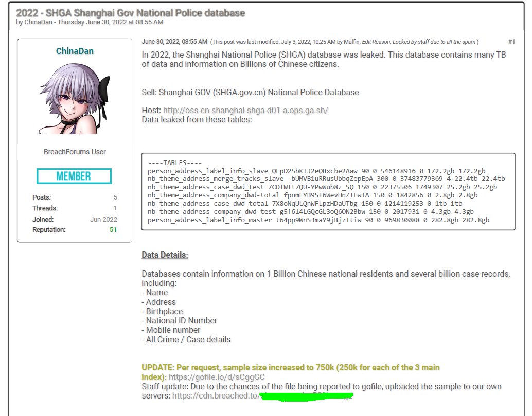532x416 pixels.
Task: Click the Joined date Jun 2022
Action: [103, 219]
